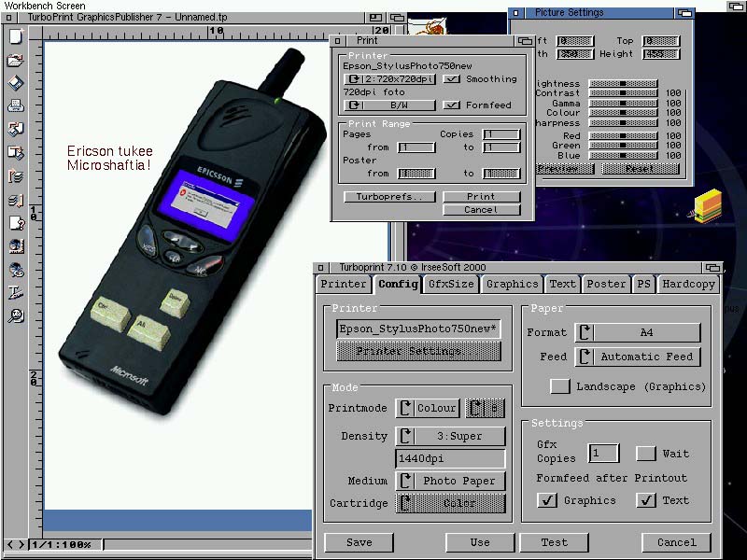Viewport: 747px width, 560px height.
Task: Click Save in Turboprint preferences
Action: click(x=359, y=542)
